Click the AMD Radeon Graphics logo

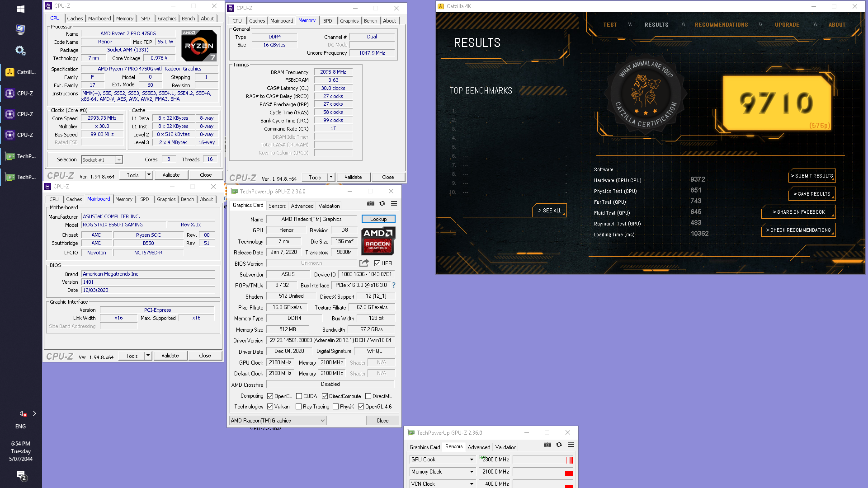[378, 241]
